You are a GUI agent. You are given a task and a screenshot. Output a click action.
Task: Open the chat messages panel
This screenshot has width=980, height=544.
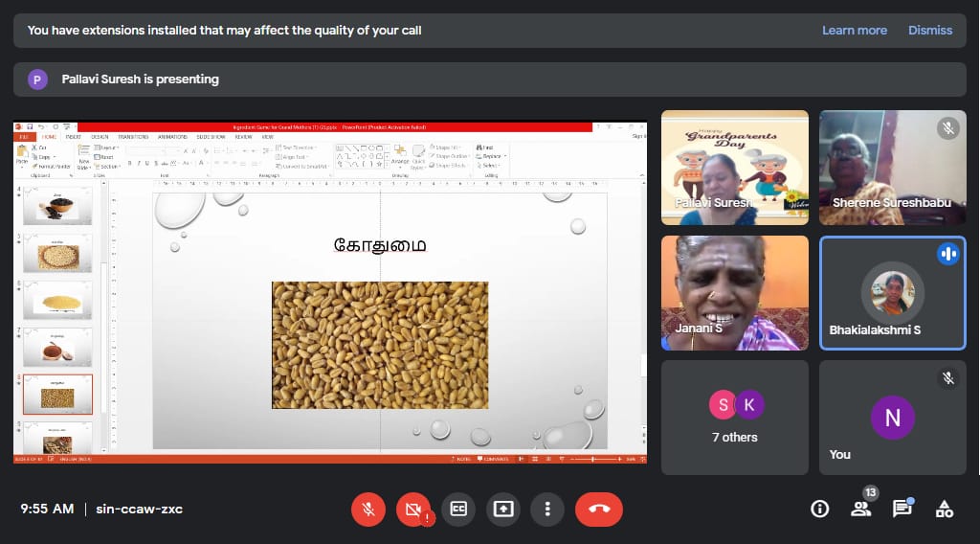pyautogui.click(x=902, y=509)
